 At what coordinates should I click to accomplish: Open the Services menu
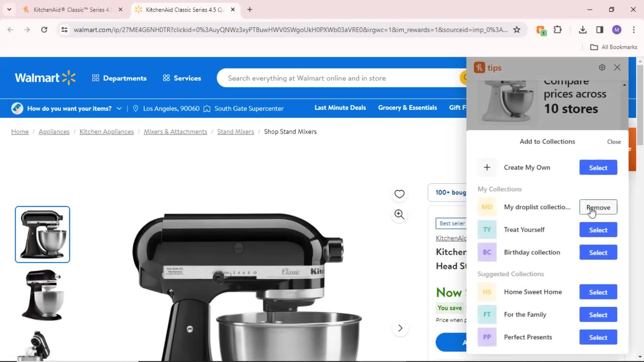click(182, 78)
